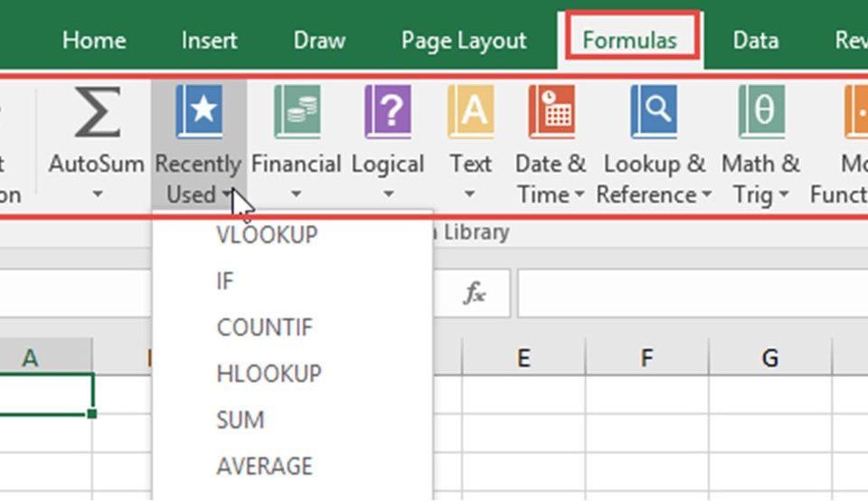
Task: Click the Text functions icon
Action: (x=470, y=113)
